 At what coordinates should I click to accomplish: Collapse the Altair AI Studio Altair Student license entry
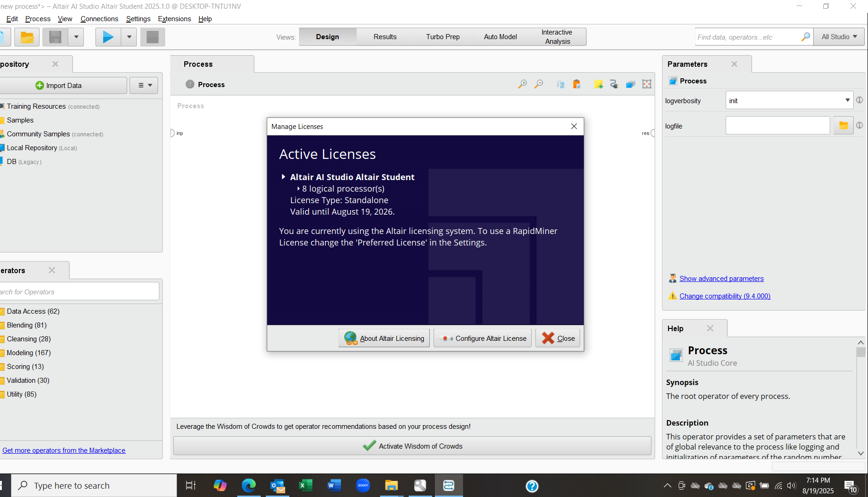point(283,177)
